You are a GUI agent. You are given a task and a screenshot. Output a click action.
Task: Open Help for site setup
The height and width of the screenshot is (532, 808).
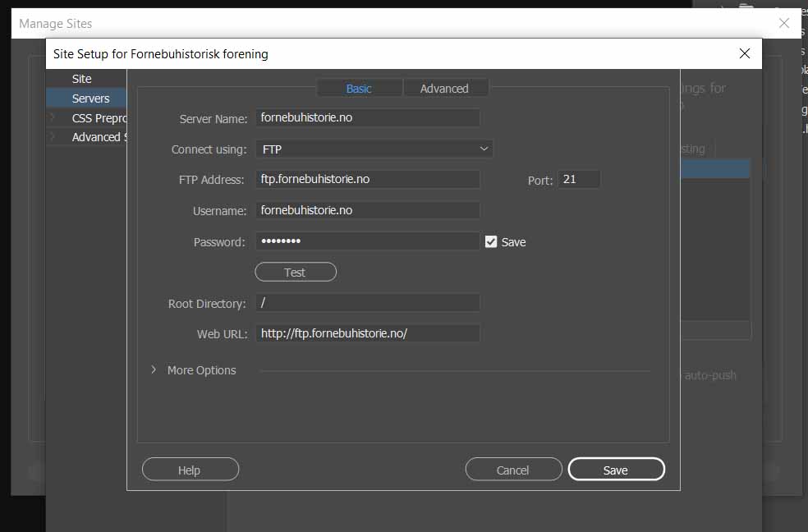(x=190, y=469)
